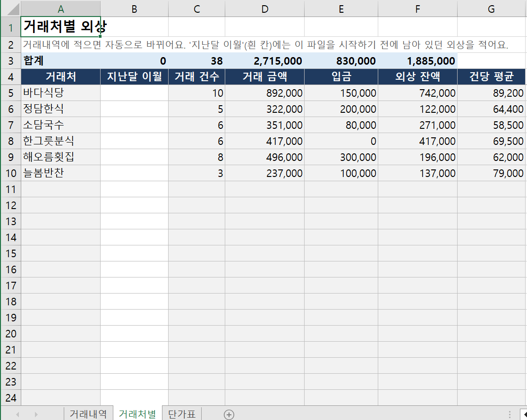Click the 거래 금액 header cell
Image resolution: width=527 pixels, height=420 pixels.
tap(264, 76)
